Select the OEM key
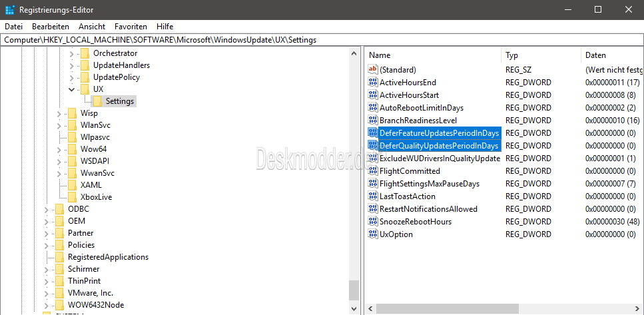 77,221
